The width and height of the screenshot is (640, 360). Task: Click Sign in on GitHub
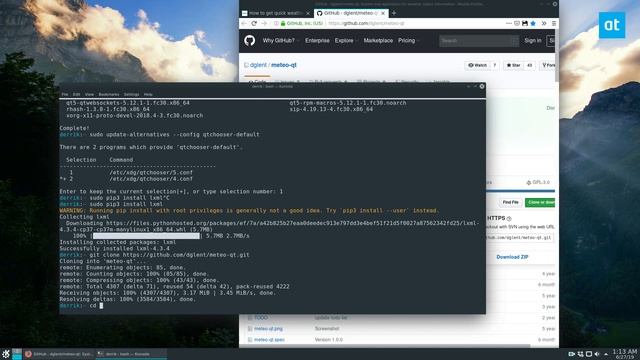(x=533, y=40)
